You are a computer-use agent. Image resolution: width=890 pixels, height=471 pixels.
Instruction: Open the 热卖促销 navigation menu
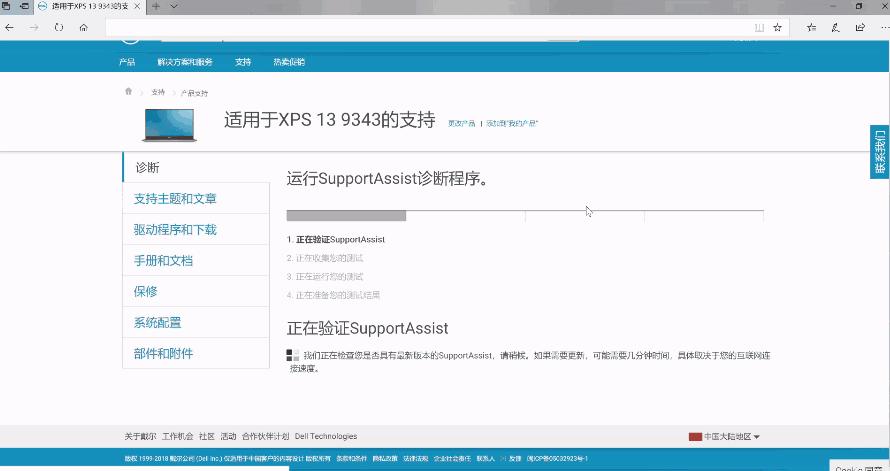click(x=289, y=62)
